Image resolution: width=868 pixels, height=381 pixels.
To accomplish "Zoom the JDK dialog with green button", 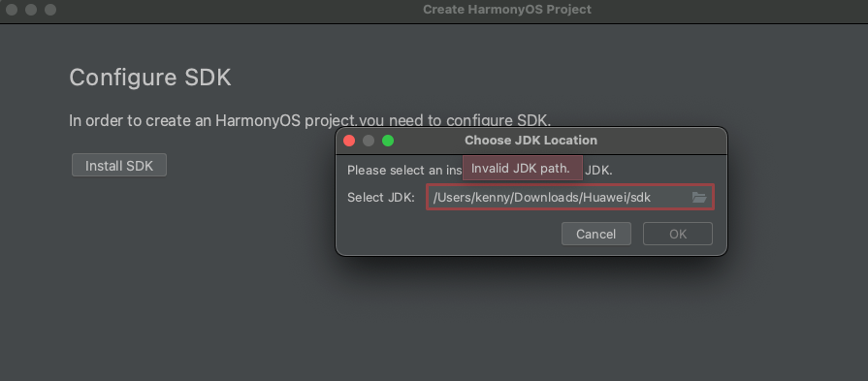I will click(x=388, y=141).
